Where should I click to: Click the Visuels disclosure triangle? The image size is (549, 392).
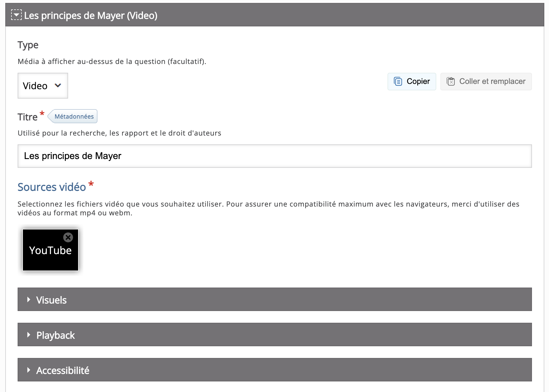pyautogui.click(x=28, y=300)
